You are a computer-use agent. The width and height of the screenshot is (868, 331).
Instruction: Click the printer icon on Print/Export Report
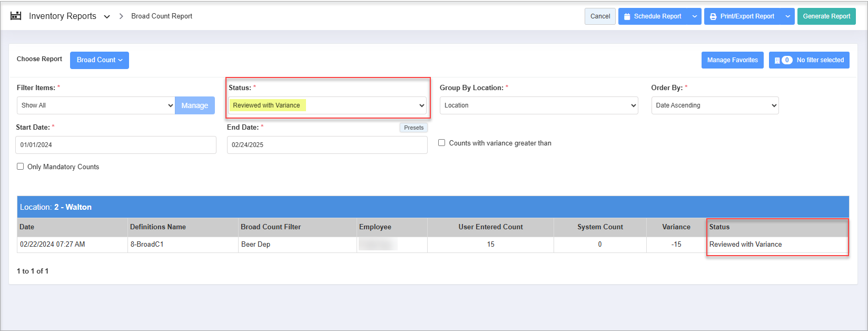click(x=713, y=16)
